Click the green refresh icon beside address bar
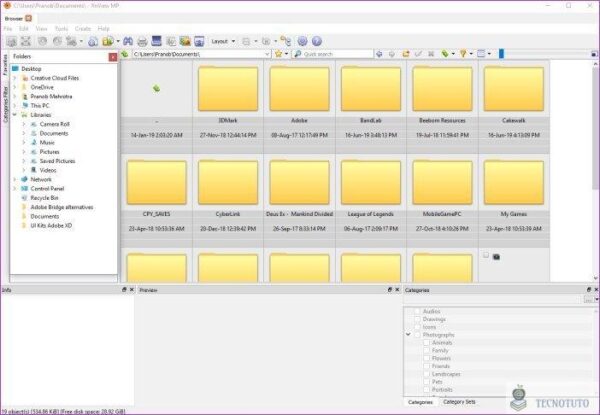This screenshot has height=415, width=600. point(125,54)
